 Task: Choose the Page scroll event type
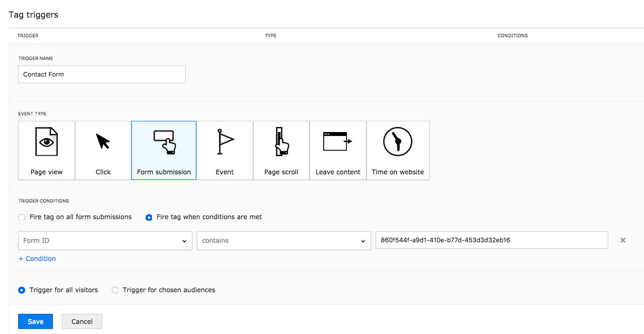point(281,150)
